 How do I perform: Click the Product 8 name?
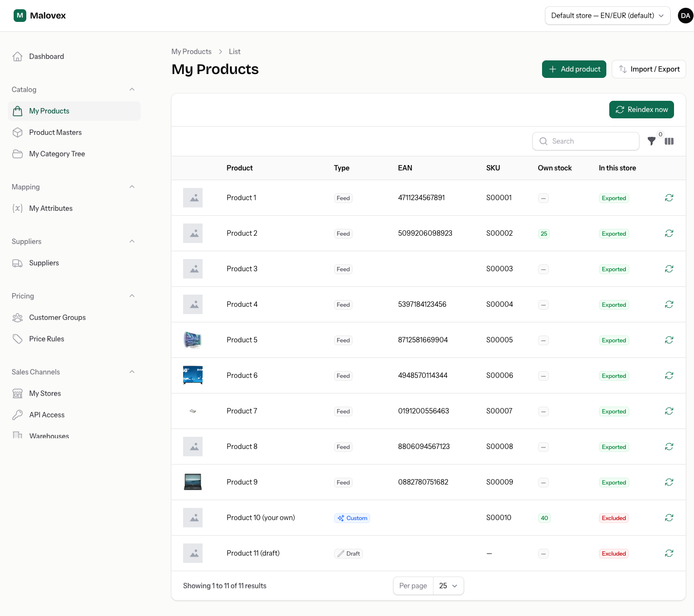(242, 447)
